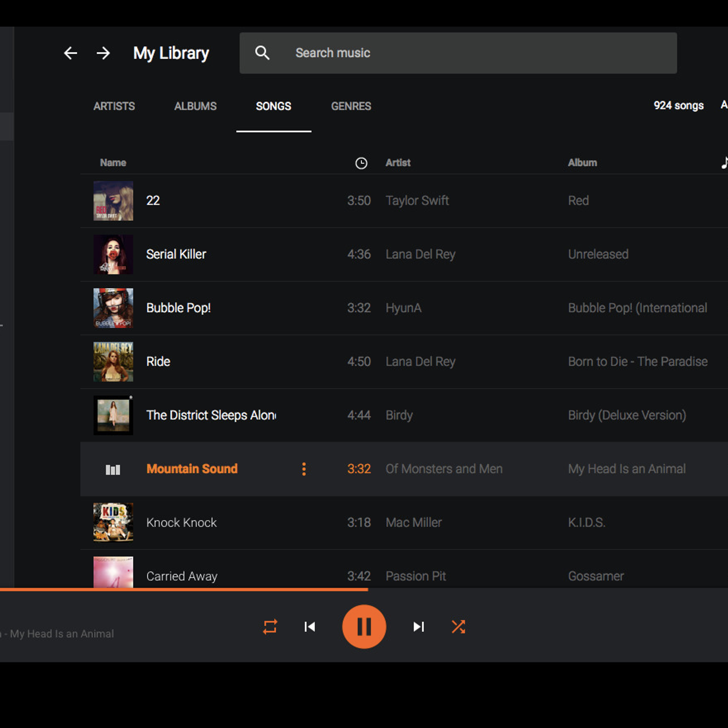Image resolution: width=728 pixels, height=728 pixels.
Task: Select the song Carried Away
Action: click(182, 576)
